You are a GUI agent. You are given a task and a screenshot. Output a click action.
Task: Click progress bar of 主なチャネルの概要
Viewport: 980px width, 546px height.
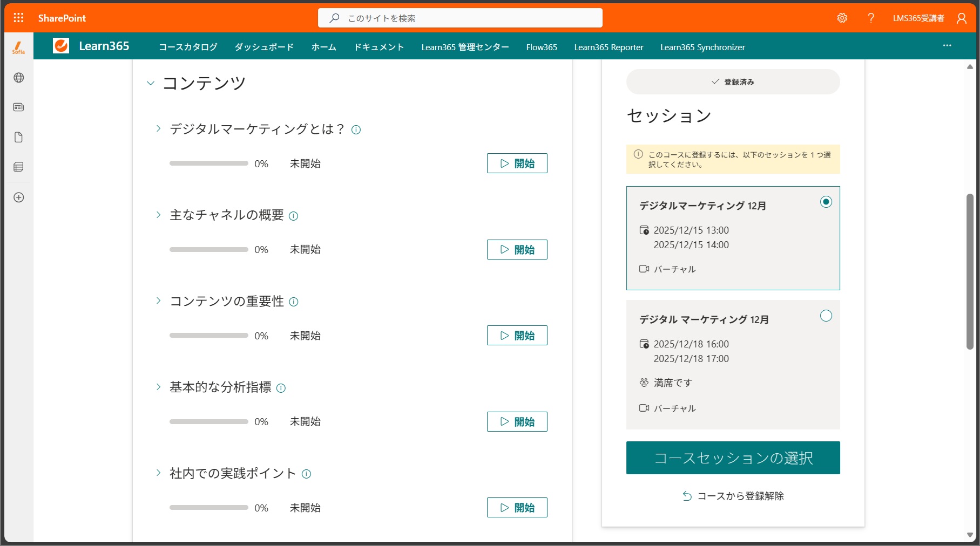[208, 250]
